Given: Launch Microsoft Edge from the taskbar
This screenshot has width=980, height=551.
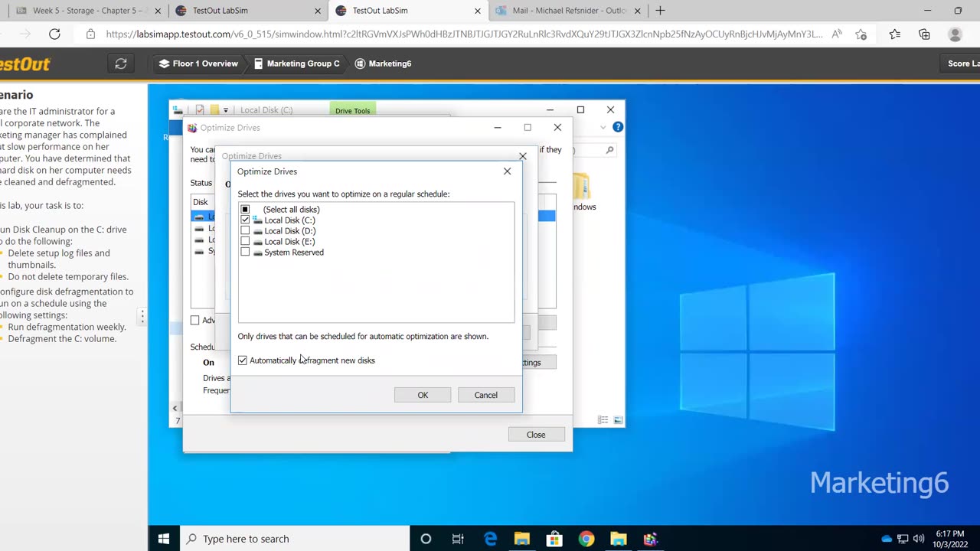Looking at the screenshot, I should point(490,539).
